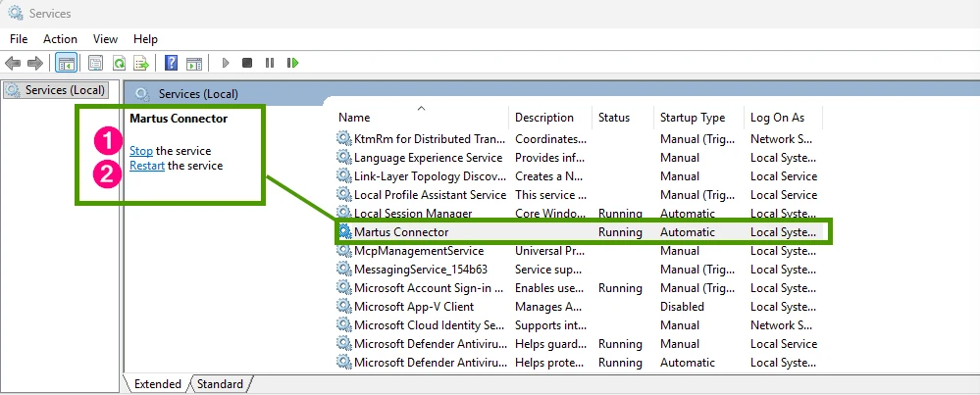Select Link-Layer Topology Discov... service name

[430, 176]
